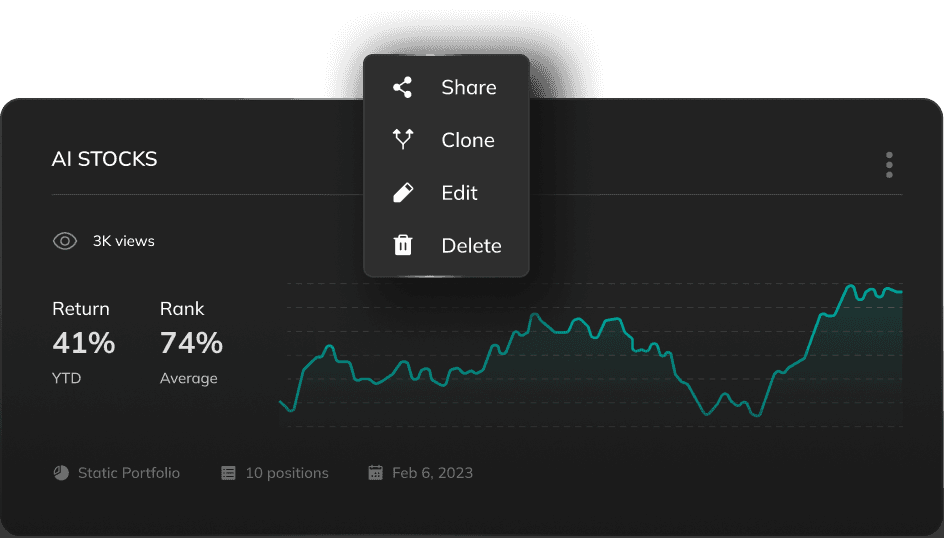
Task: Choose Clone in the context menu
Action: coord(468,140)
